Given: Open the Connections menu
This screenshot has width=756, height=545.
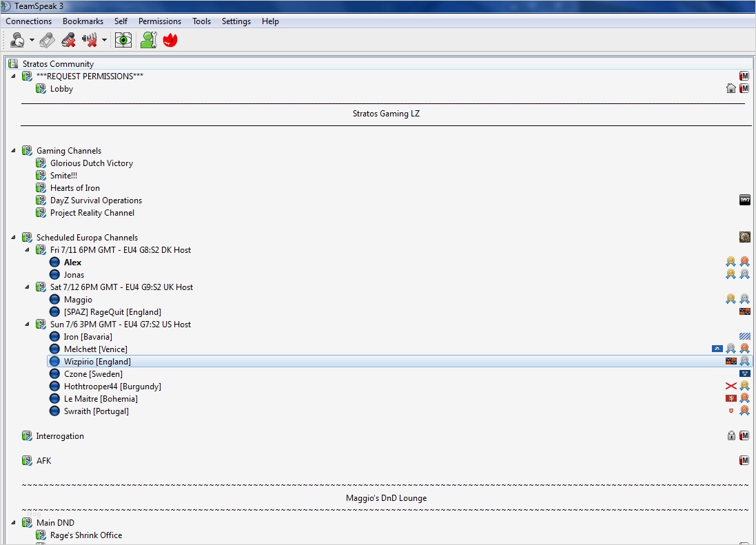Looking at the screenshot, I should tap(28, 21).
